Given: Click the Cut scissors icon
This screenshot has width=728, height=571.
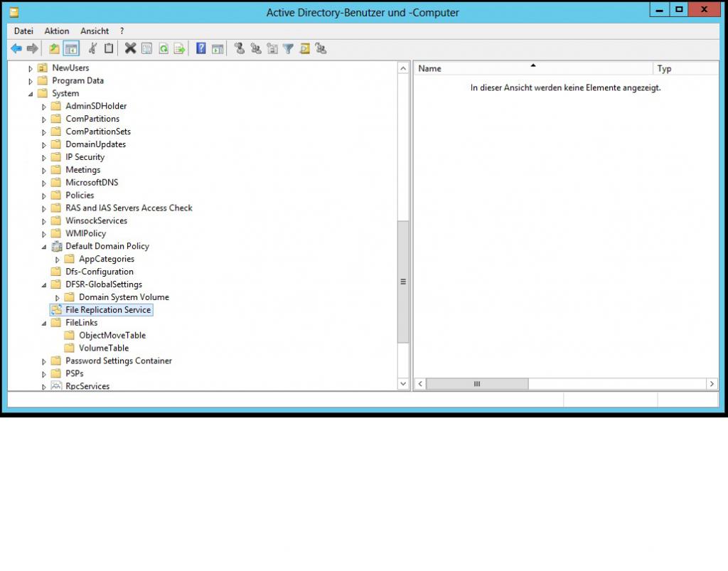Looking at the screenshot, I should 93,48.
